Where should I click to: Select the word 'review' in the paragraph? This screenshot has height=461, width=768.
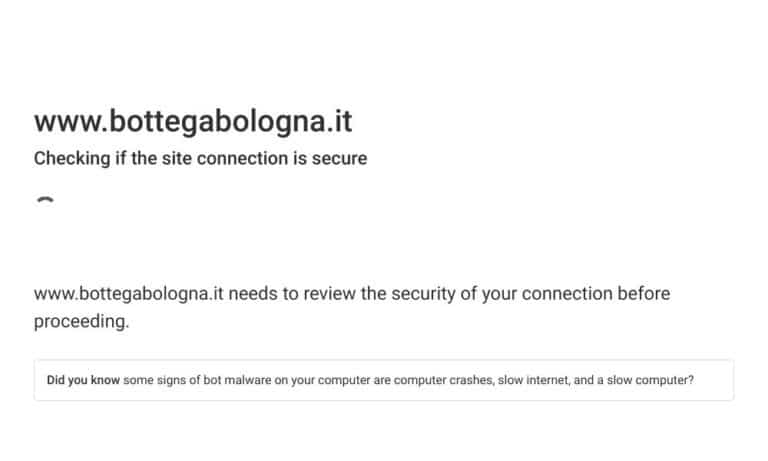pos(330,293)
